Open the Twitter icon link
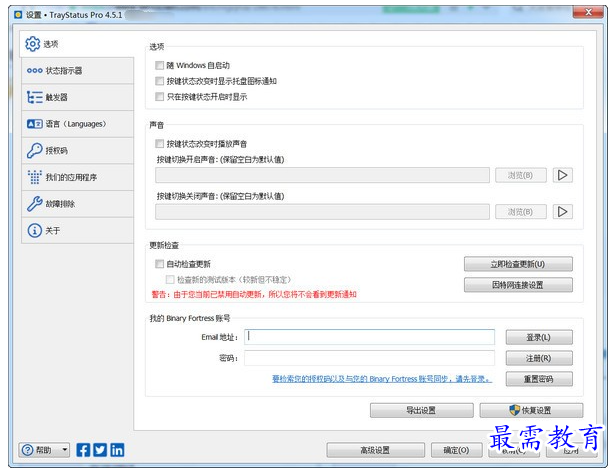The image size is (611, 469). point(100,450)
